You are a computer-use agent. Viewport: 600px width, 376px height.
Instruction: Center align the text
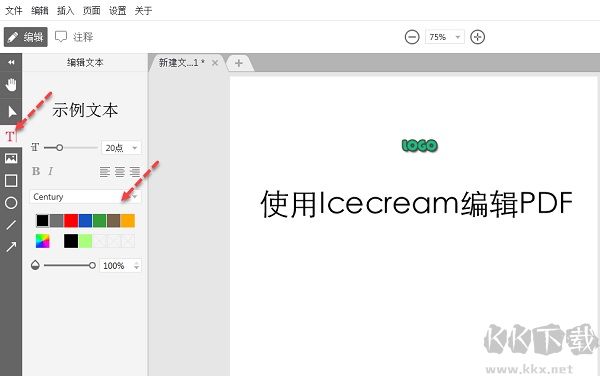coord(120,172)
